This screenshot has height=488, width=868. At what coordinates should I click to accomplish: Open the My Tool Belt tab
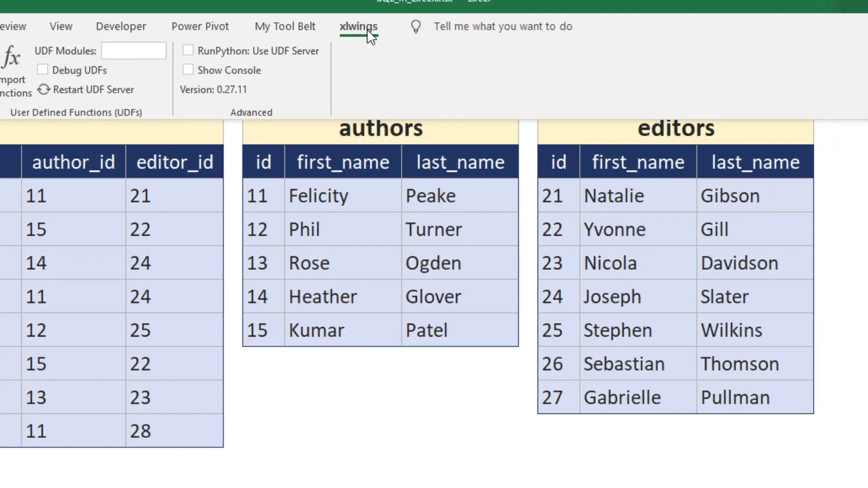coord(285,26)
